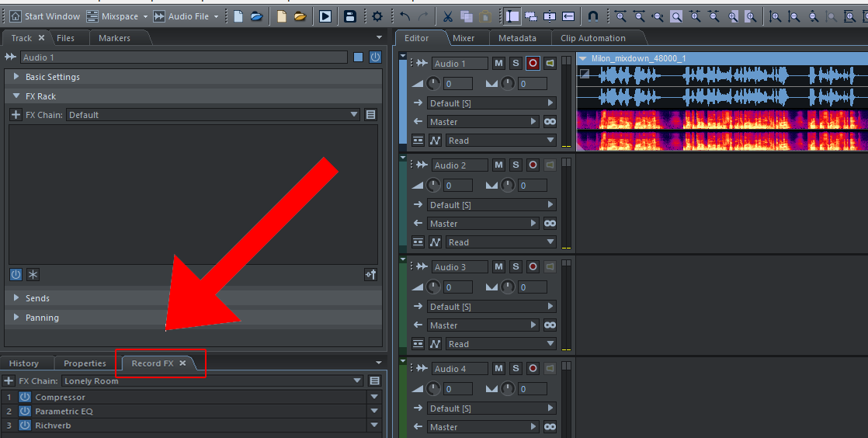
Task: Click the Undo arrow icon
Action: pyautogui.click(x=404, y=16)
